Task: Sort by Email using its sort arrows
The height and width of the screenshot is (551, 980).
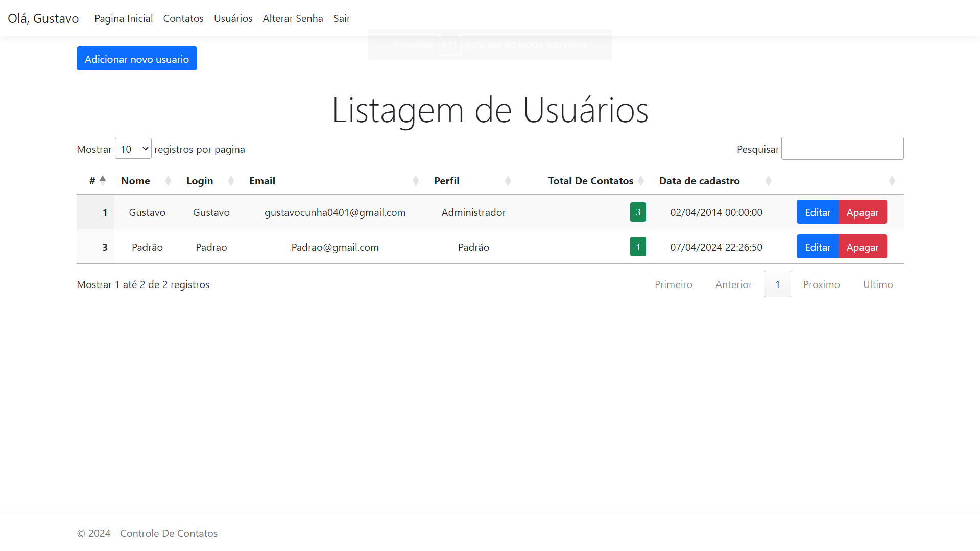Action: [x=416, y=181]
